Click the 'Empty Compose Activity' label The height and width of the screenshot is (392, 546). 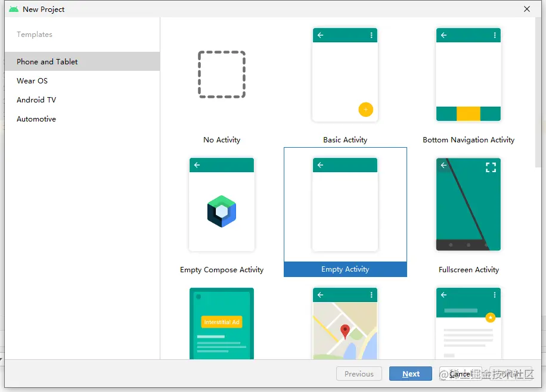222,270
